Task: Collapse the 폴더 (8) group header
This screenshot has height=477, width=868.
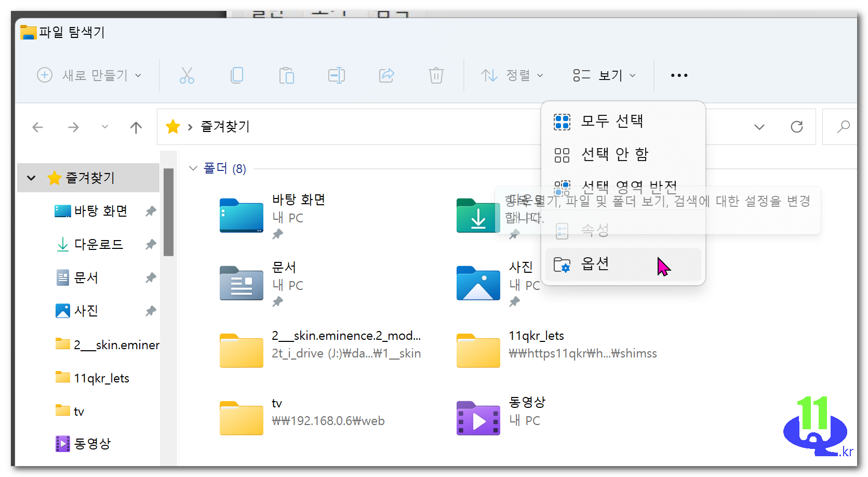Action: click(193, 168)
